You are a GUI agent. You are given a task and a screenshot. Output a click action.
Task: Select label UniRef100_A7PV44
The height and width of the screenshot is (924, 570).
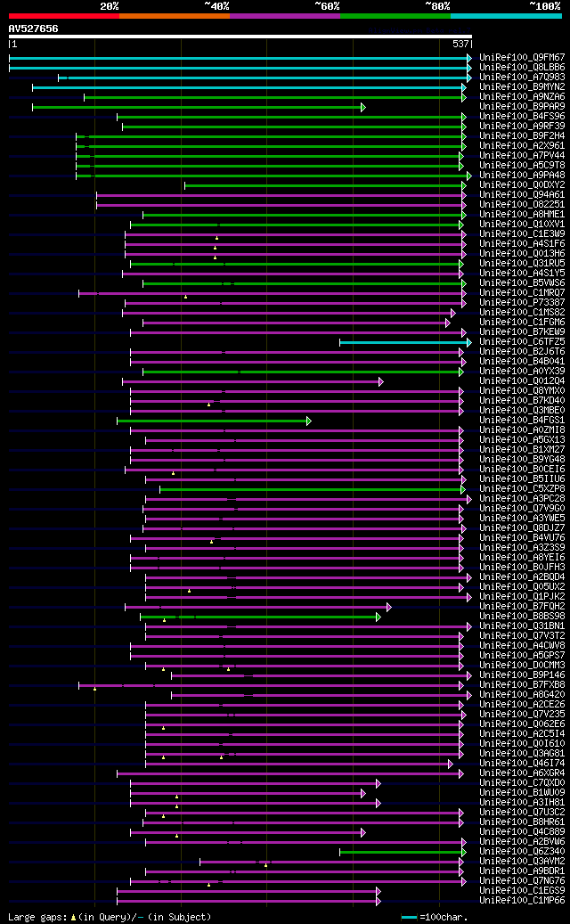click(522, 156)
